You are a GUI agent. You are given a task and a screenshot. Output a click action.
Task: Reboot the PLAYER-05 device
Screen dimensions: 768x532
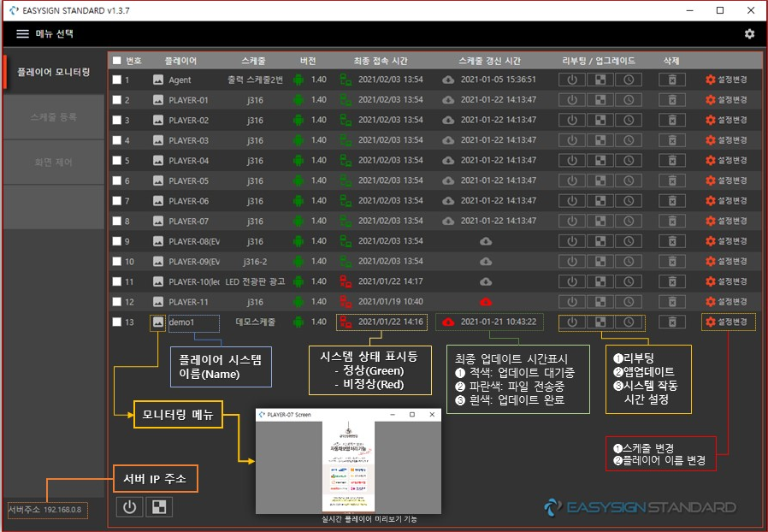click(571, 180)
